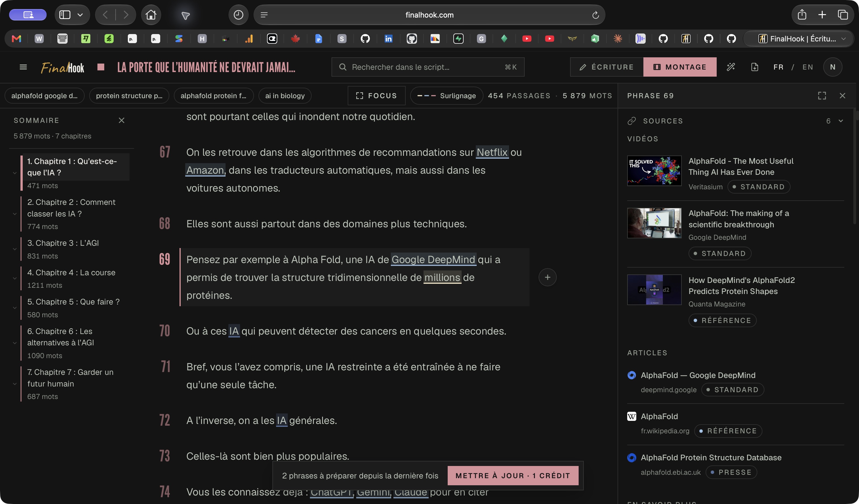This screenshot has width=859, height=504.
Task: Expand the Phrase 69 panel to fullscreen
Action: click(822, 96)
